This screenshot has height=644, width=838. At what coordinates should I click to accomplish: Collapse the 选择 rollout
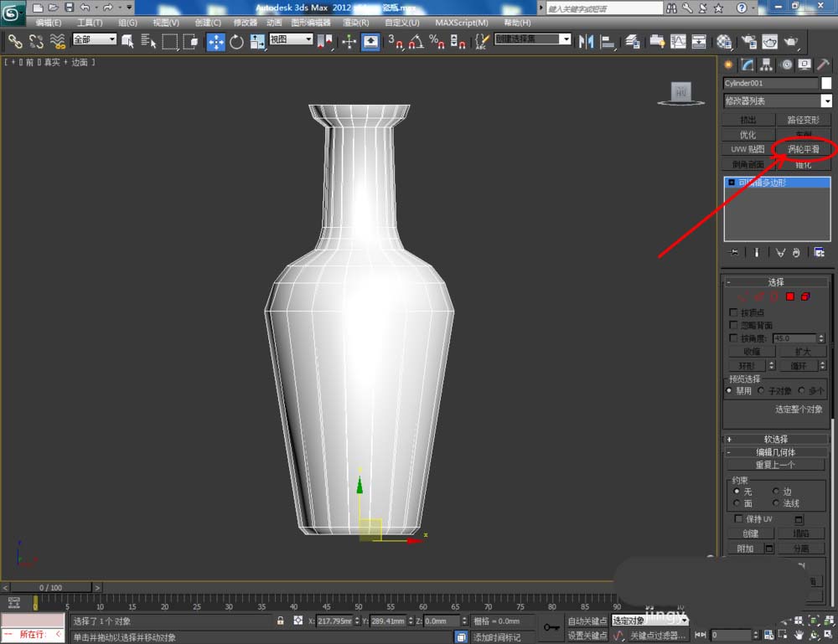[x=775, y=281]
